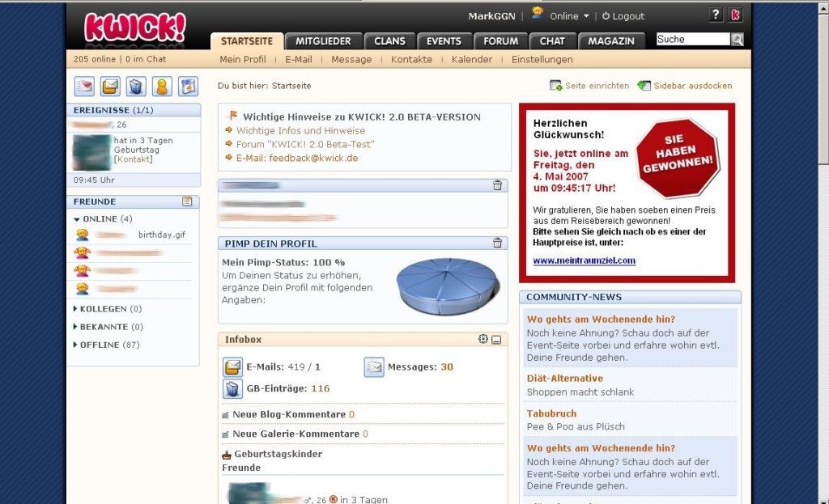829x504 pixels.
Task: Delete the blurred-title box via trash icon
Action: coord(498,185)
